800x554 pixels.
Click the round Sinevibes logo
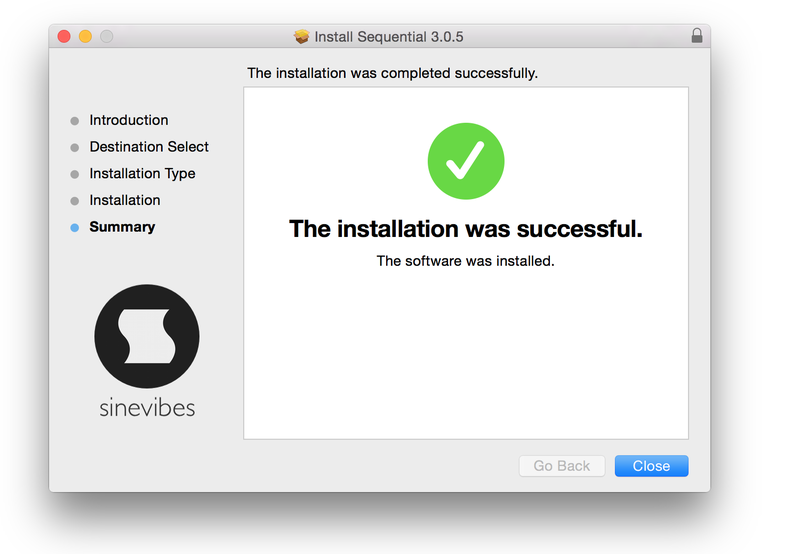click(147, 336)
